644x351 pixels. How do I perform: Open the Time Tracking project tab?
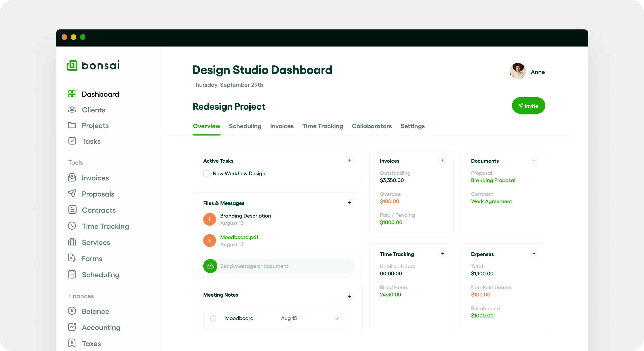pos(322,126)
